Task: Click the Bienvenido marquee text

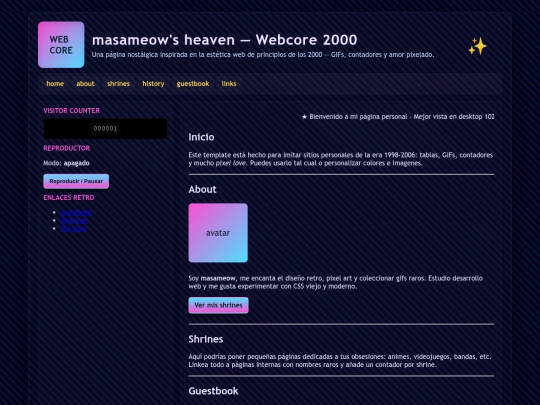Action: point(398,117)
